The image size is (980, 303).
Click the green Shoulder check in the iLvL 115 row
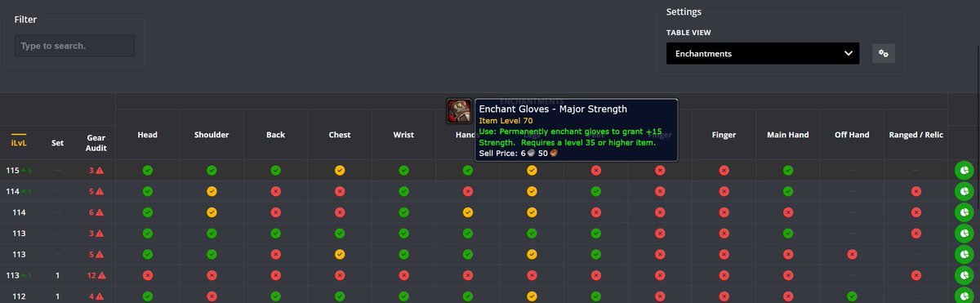coord(212,171)
